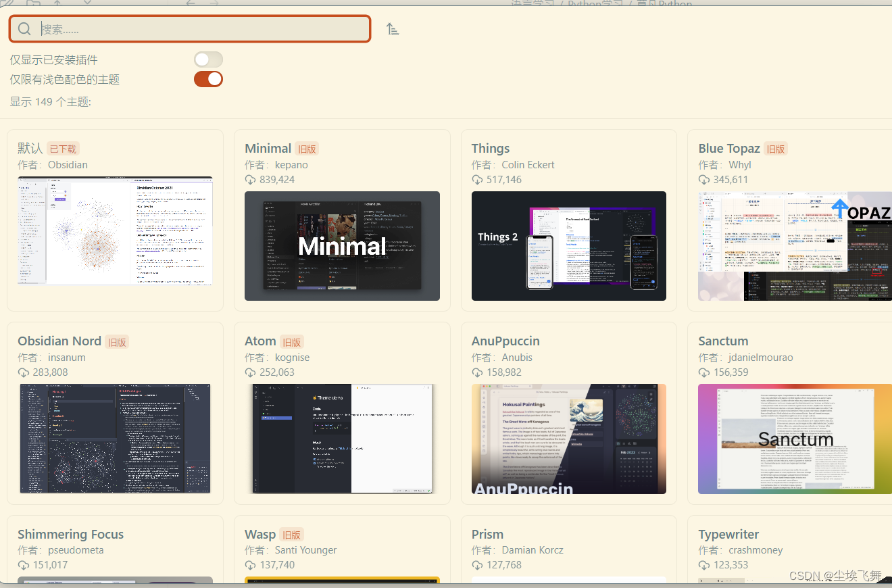This screenshot has height=588, width=892.
Task: Select the Sanctum theme title
Action: (x=723, y=341)
